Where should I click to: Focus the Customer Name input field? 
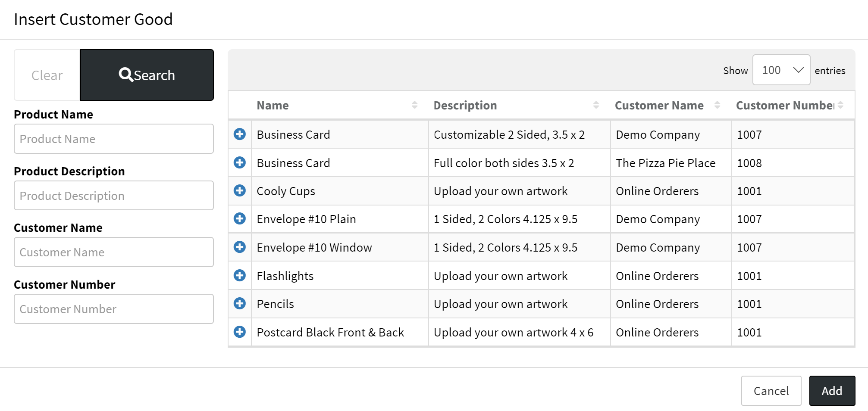pyautogui.click(x=114, y=252)
